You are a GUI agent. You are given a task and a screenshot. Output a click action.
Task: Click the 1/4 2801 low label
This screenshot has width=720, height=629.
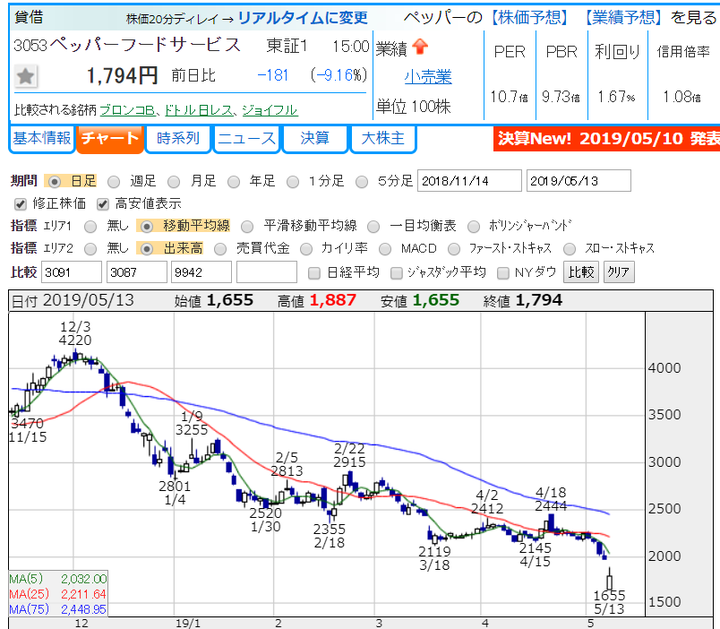tap(174, 493)
